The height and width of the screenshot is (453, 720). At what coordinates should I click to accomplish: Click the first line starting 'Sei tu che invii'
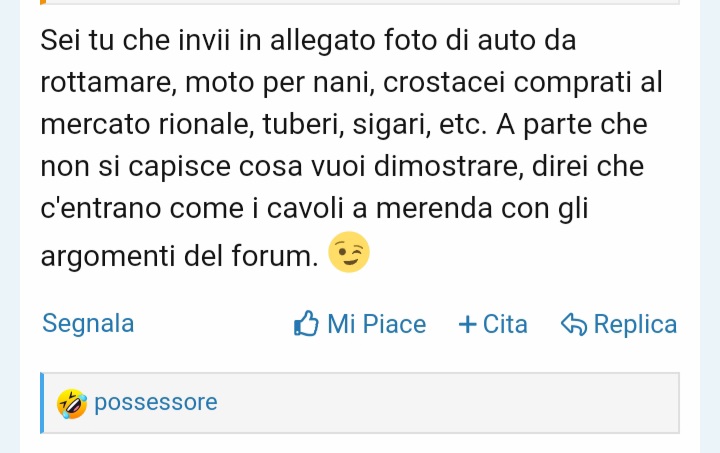pos(308,40)
